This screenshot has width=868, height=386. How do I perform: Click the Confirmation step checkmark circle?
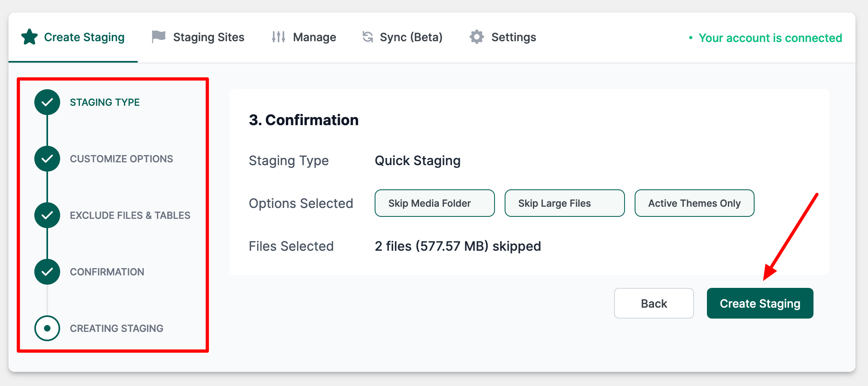coord(47,272)
